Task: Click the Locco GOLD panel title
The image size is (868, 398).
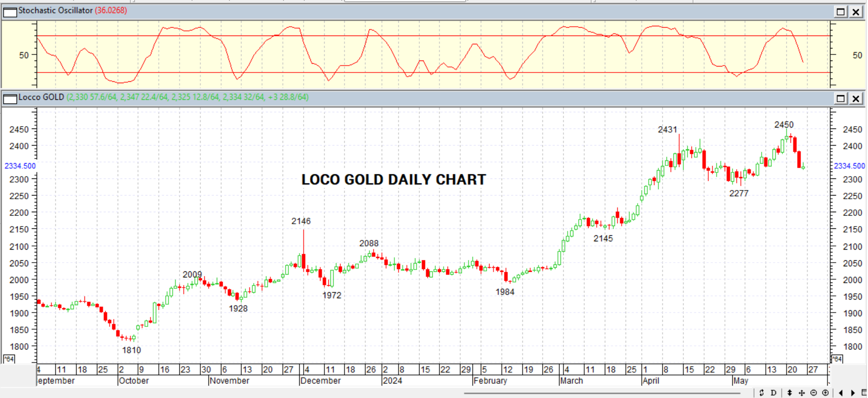Action: point(41,97)
